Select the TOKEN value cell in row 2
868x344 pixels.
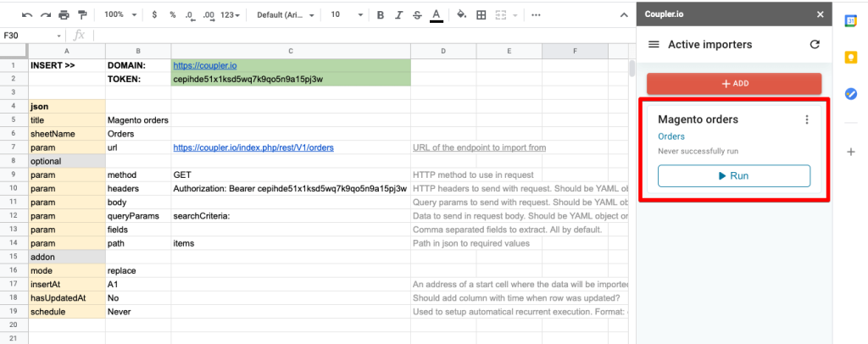[291, 79]
